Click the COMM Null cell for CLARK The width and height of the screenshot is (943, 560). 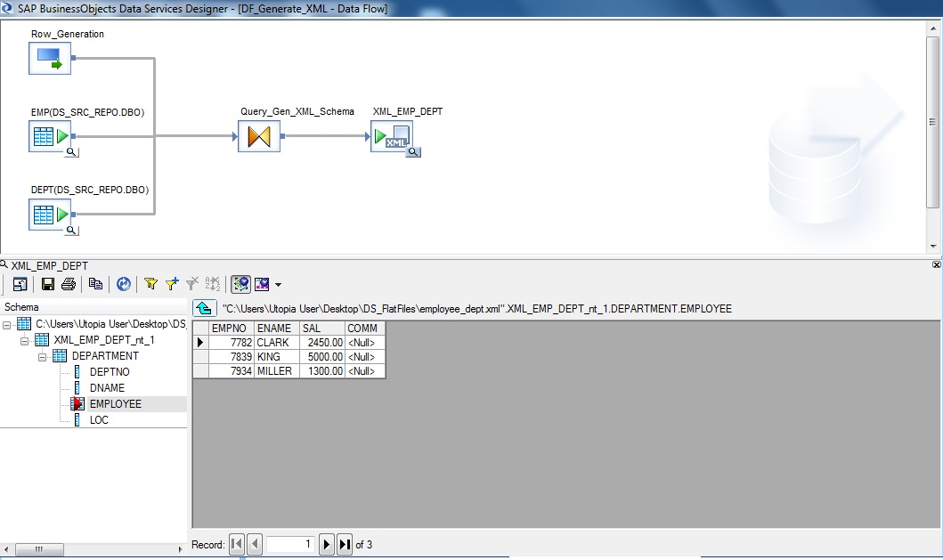coord(364,342)
